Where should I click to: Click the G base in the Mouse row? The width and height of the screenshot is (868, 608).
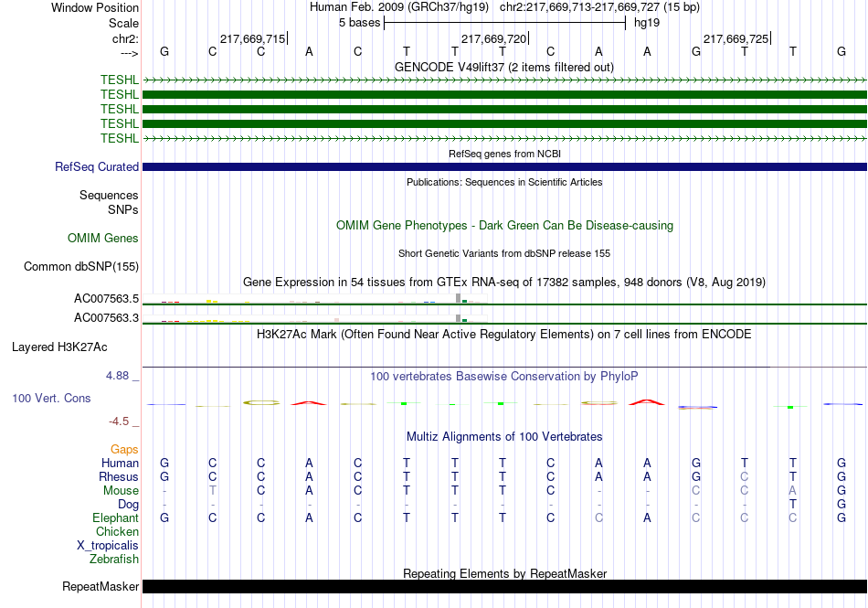(841, 491)
